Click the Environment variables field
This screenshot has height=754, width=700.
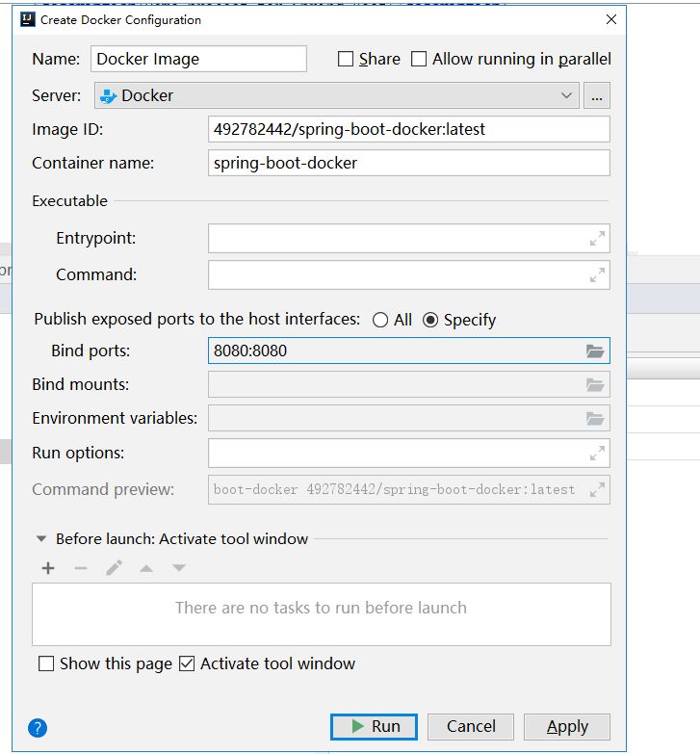[408, 418]
